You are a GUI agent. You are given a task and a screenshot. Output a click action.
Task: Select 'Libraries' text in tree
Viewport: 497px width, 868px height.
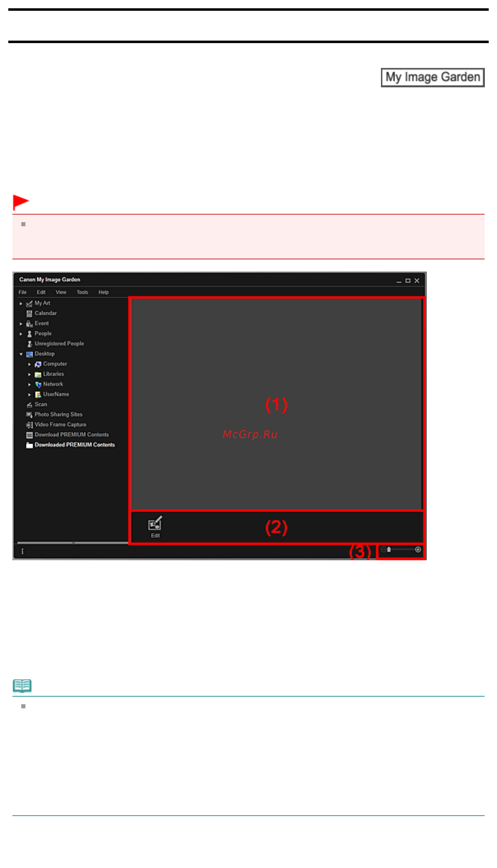[x=54, y=374]
